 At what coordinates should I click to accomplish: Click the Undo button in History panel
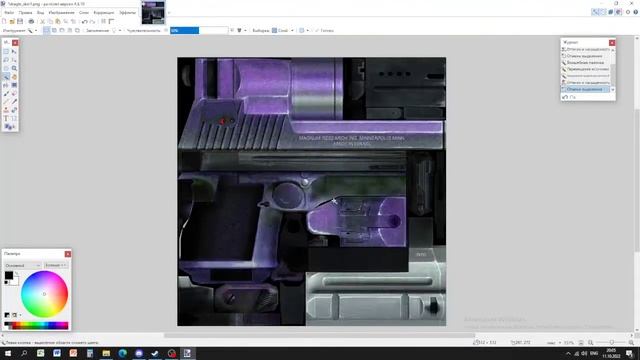(565, 97)
